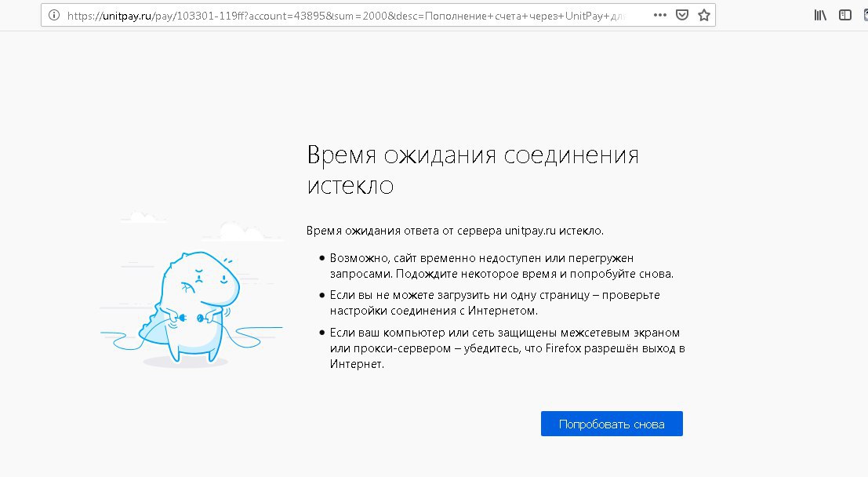Open the page actions three-dot menu
This screenshot has height=477, width=868.
(660, 16)
